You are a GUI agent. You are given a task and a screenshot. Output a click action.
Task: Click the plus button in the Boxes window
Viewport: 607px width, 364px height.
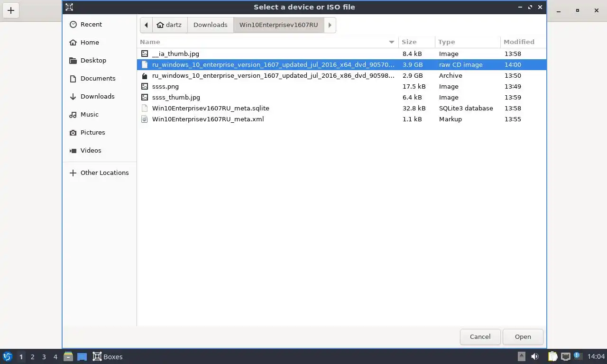point(10,10)
